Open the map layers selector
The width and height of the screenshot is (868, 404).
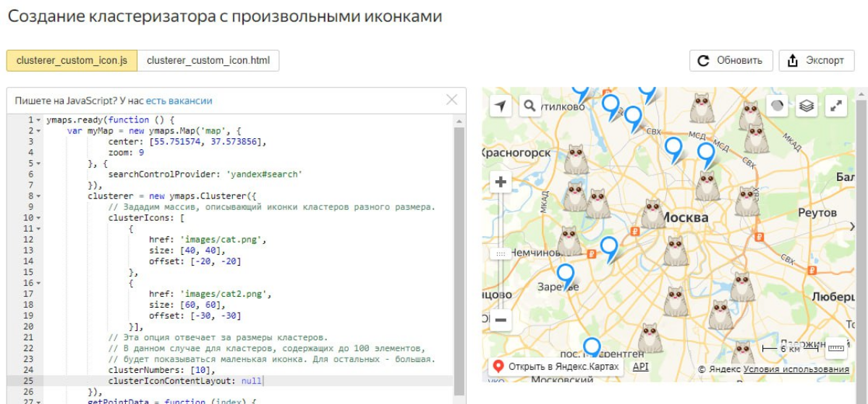(x=807, y=106)
